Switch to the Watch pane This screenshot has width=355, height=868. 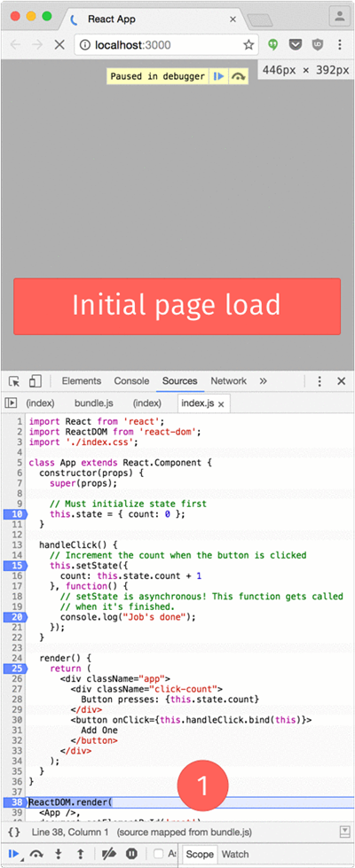(x=235, y=854)
